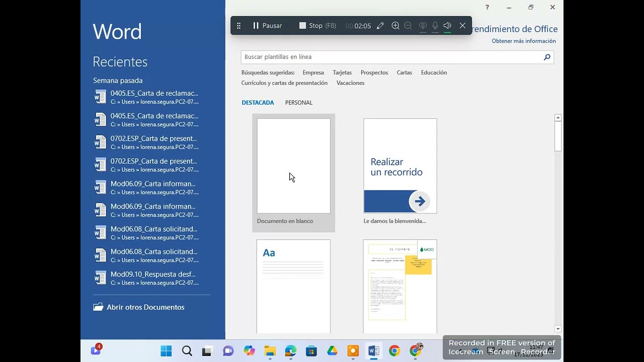Switch to the DESTACADA tab

point(258,103)
